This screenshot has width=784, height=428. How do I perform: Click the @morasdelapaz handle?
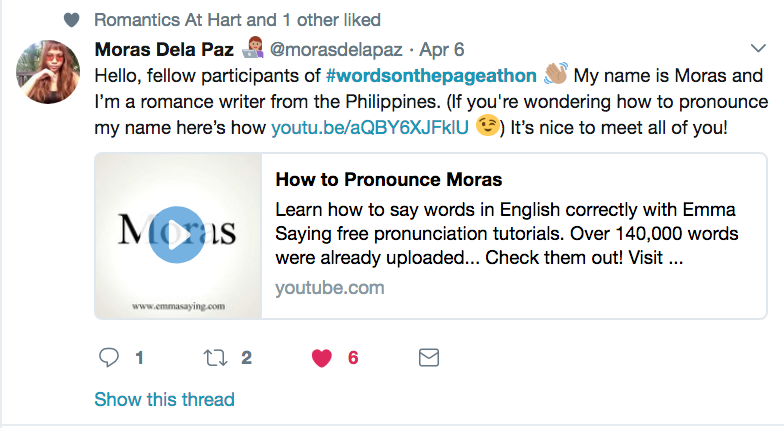pyautogui.click(x=326, y=49)
